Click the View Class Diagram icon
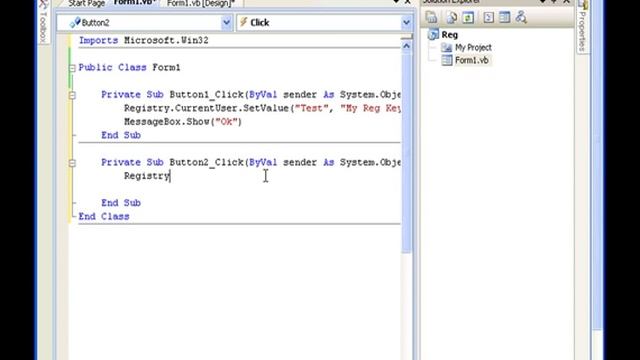Viewport: 640px width, 360px height. click(521, 18)
